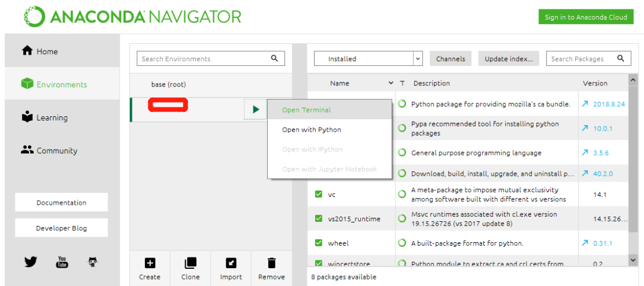Click the Search Packages magnifier icon
Image resolution: width=644 pixels, height=286 pixels.
[621, 58]
